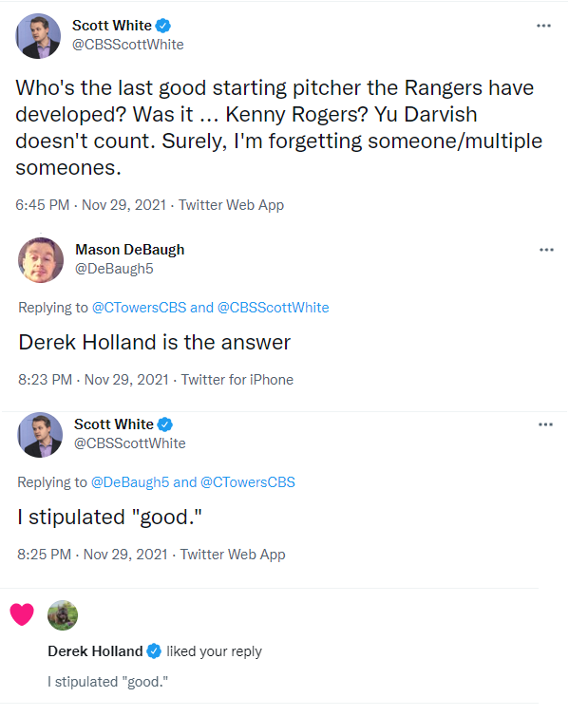Open the more options menu on the "I stipulated good" reply

pyautogui.click(x=545, y=424)
